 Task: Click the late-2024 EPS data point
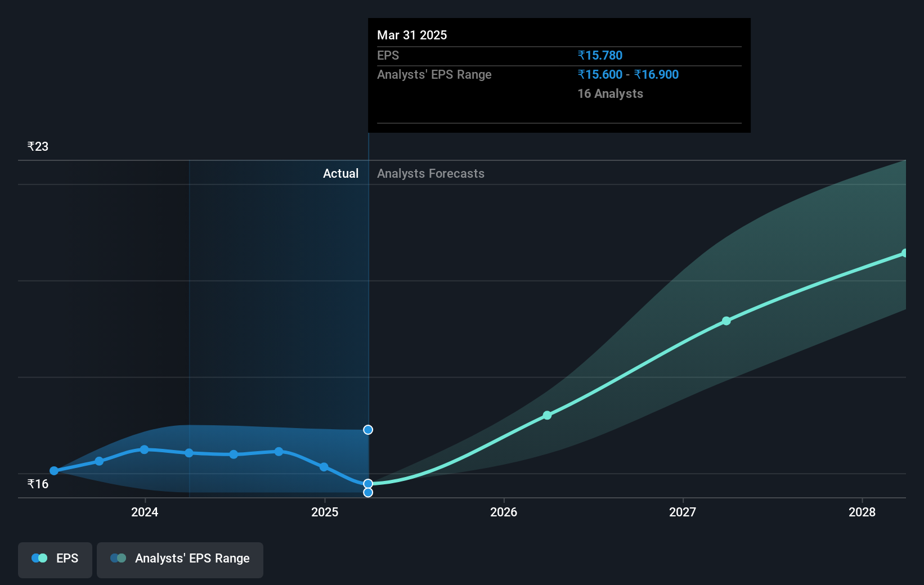(279, 452)
